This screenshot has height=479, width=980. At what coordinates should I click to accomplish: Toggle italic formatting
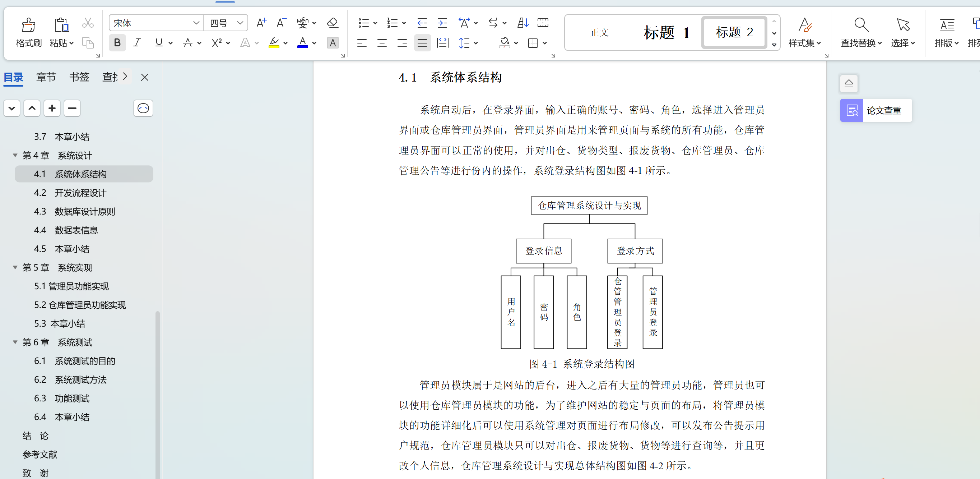[137, 43]
